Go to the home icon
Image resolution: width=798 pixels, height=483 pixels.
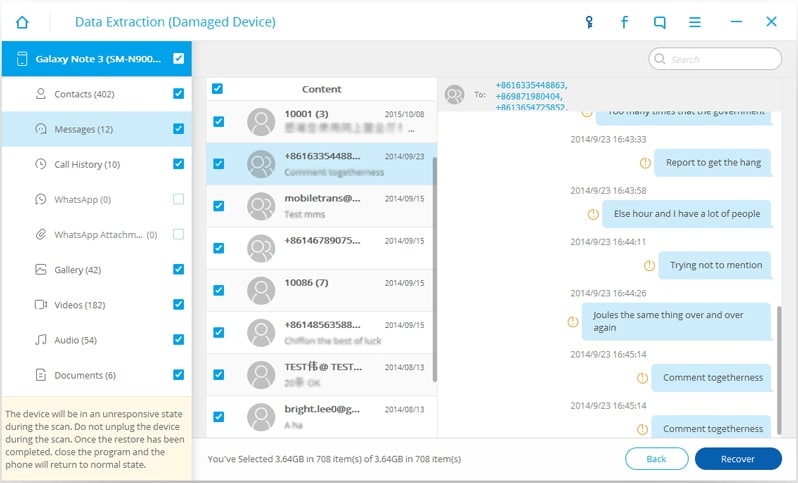coord(22,22)
